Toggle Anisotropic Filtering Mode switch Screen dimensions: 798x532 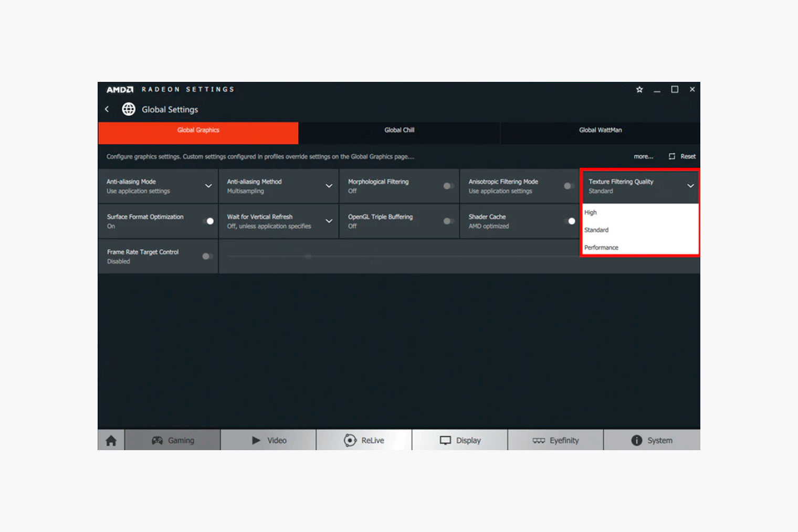[569, 186]
